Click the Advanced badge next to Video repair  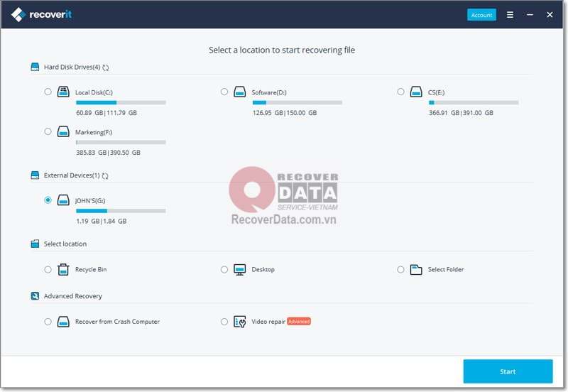(x=299, y=322)
